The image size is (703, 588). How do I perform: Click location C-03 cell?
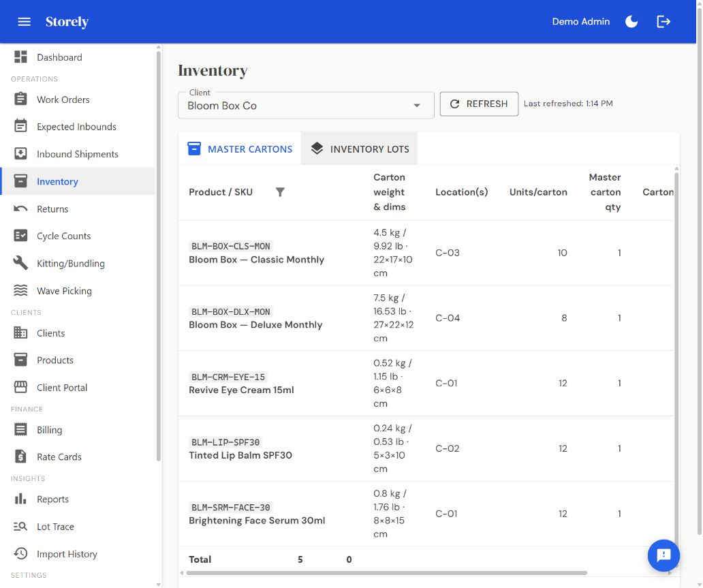coord(448,253)
